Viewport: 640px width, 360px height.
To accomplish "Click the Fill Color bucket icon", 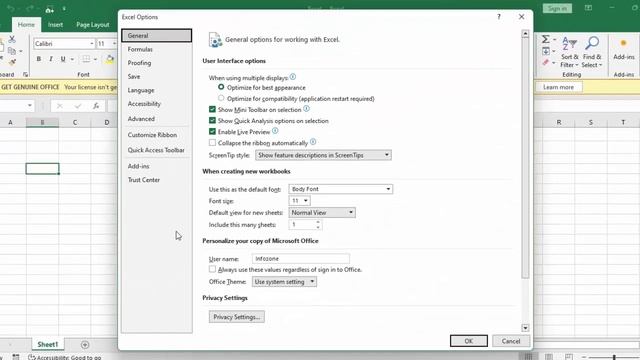I will point(110,59).
